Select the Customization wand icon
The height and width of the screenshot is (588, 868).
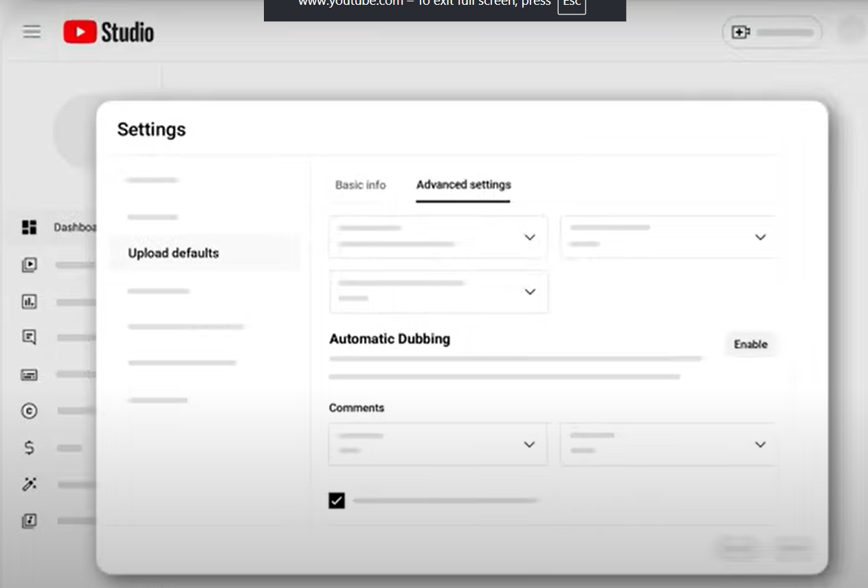[29, 484]
